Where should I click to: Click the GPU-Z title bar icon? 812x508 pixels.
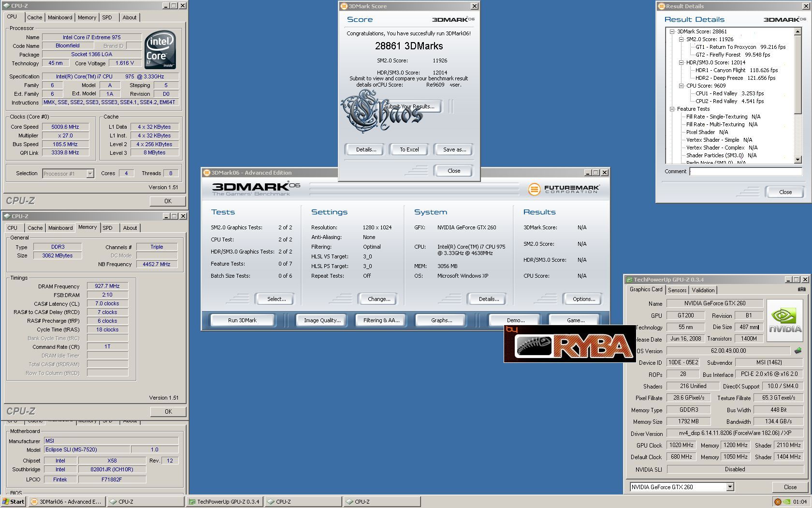coord(629,280)
